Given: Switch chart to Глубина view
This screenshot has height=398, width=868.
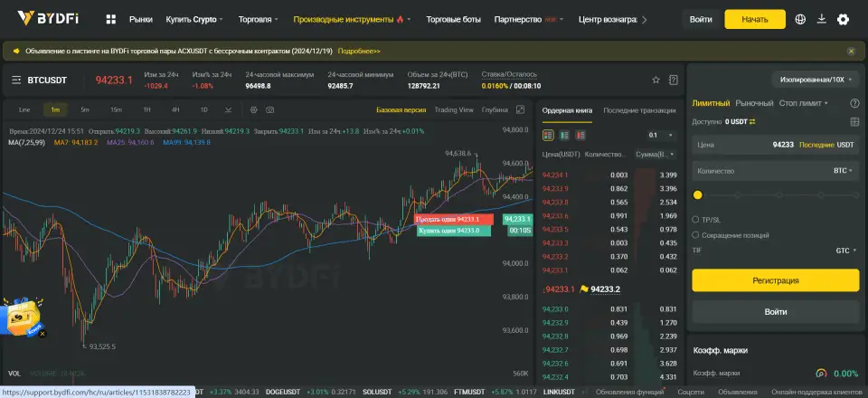Looking at the screenshot, I should coord(495,109).
